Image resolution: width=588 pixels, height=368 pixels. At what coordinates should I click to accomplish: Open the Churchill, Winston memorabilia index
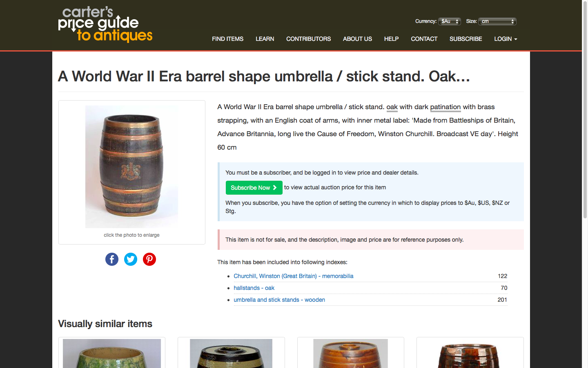point(294,276)
